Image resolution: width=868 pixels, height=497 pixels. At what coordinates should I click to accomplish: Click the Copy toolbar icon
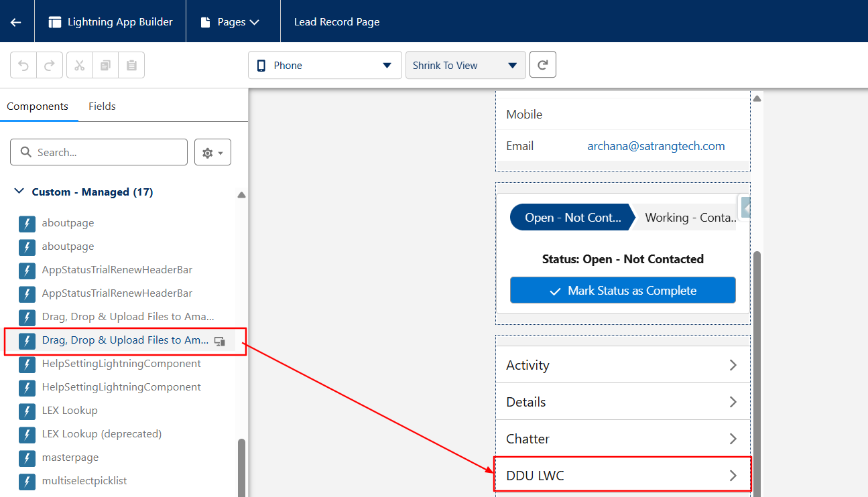(105, 65)
